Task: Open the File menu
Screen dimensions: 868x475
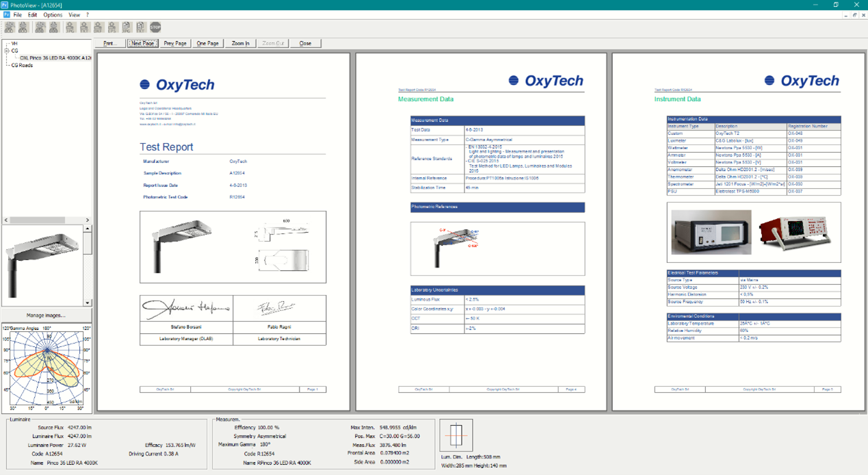Action: 18,14
